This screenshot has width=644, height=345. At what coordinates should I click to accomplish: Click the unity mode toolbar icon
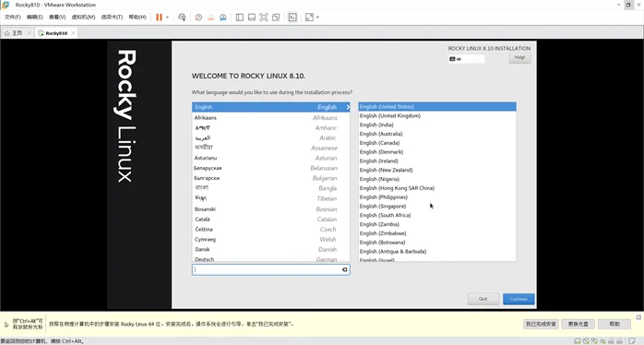276,18
